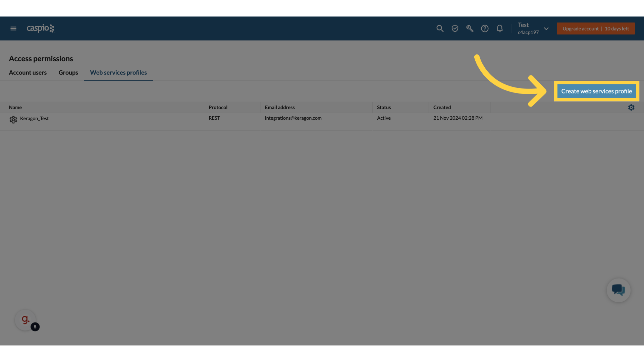The width and height of the screenshot is (644, 362).
Task: Sort by Protocol column header
Action: coord(218,108)
